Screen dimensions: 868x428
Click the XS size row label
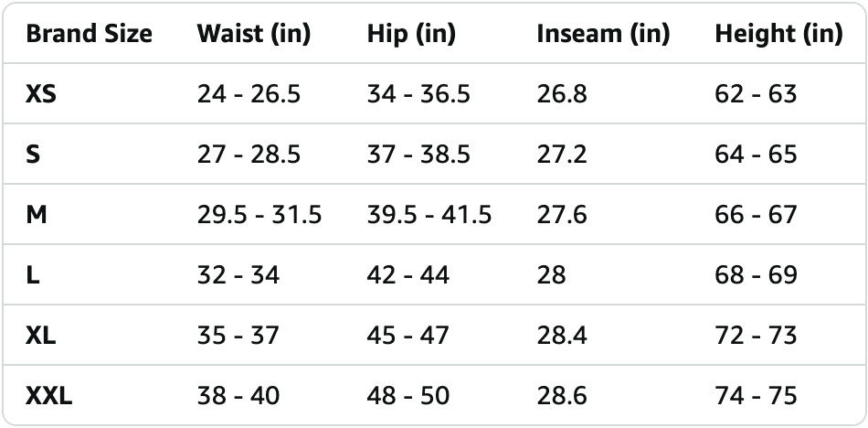point(41,94)
